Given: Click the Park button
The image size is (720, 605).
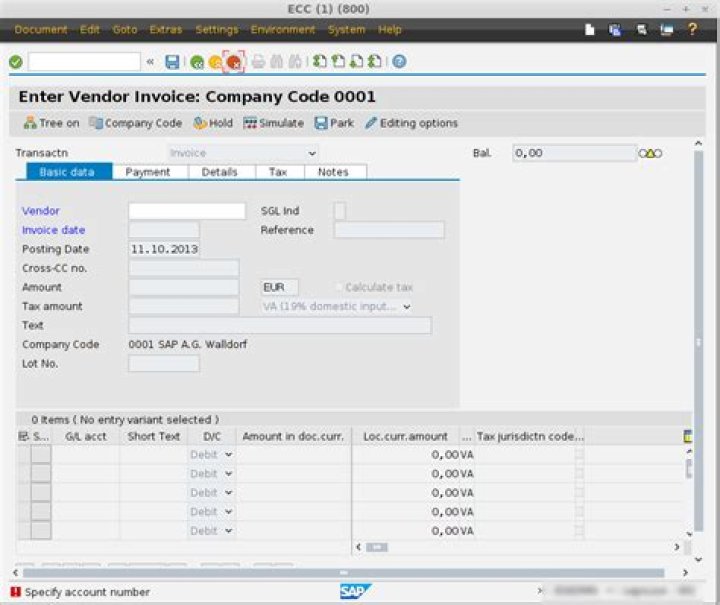Looking at the screenshot, I should pos(334,123).
